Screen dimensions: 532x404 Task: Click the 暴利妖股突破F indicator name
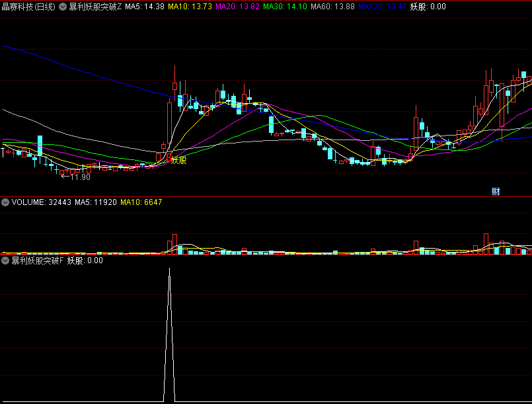point(37,261)
